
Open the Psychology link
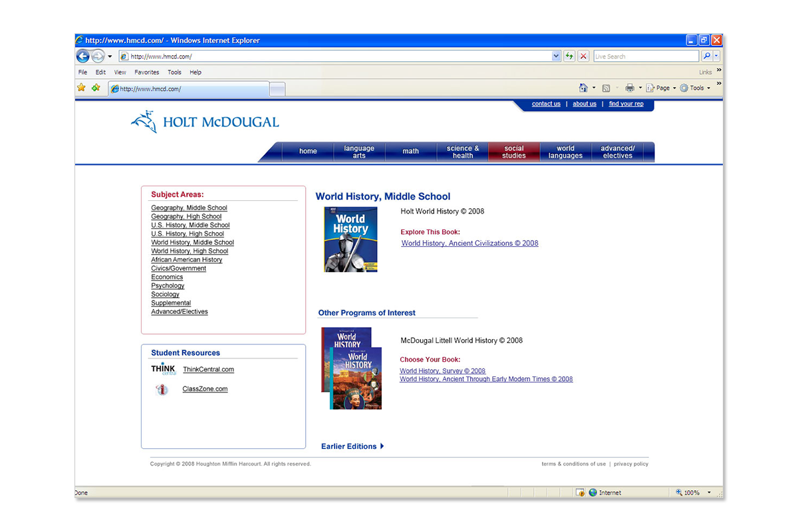[168, 286]
